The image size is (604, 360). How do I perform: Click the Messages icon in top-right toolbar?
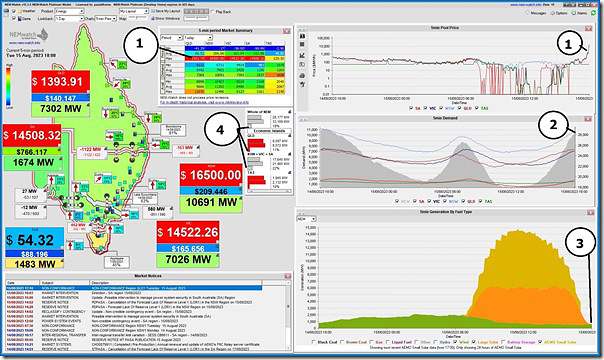528,13
